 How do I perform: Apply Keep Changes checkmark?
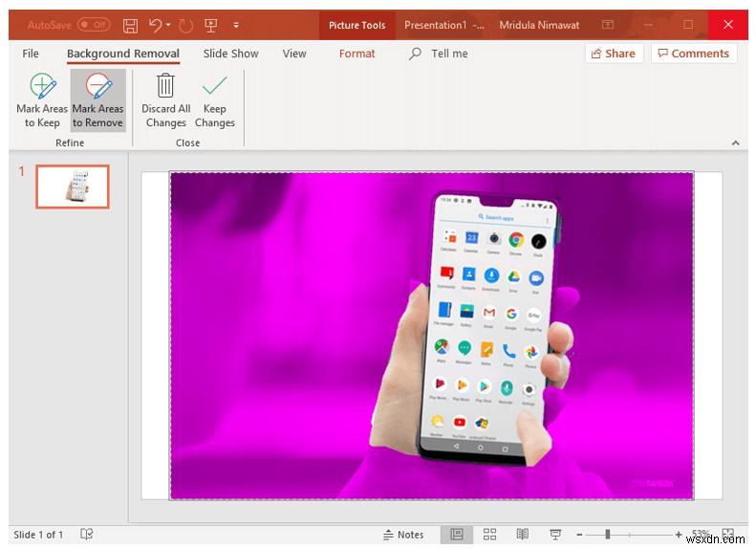tap(214, 100)
